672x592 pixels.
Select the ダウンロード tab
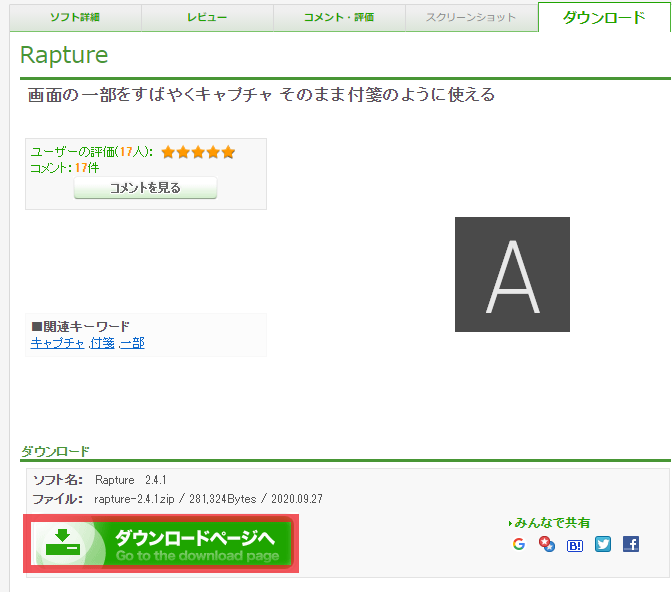[604, 17]
